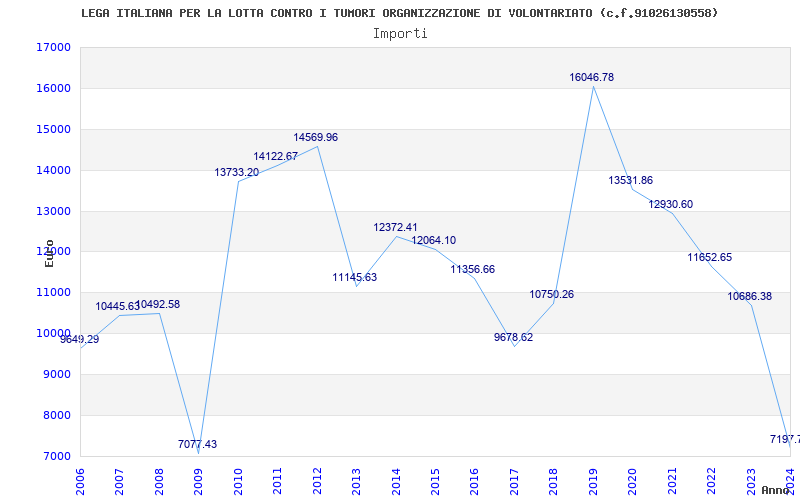Click the 2019 x-axis year label

(x=593, y=481)
